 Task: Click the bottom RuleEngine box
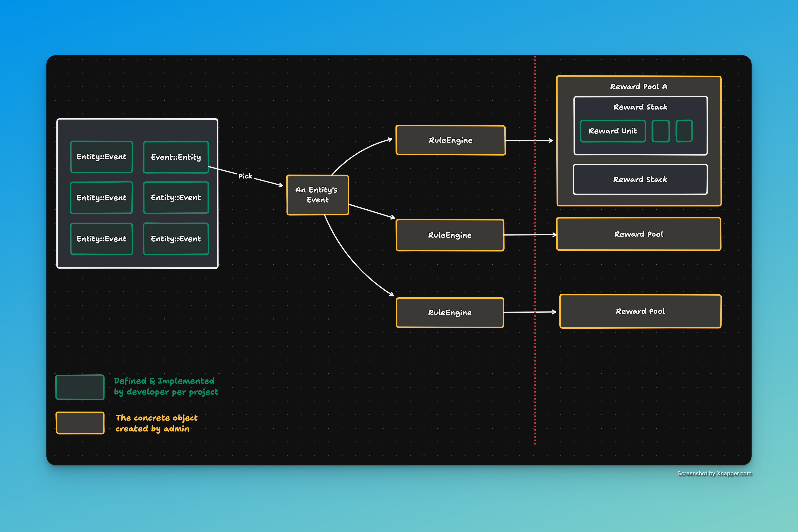coord(450,312)
